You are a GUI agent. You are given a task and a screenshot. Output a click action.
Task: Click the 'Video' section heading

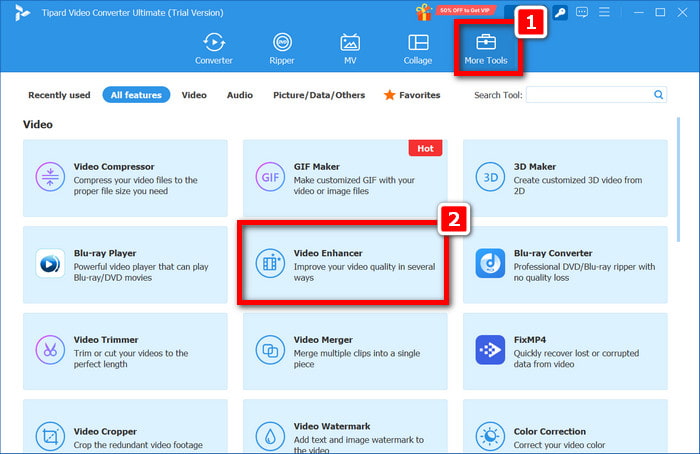[38, 125]
